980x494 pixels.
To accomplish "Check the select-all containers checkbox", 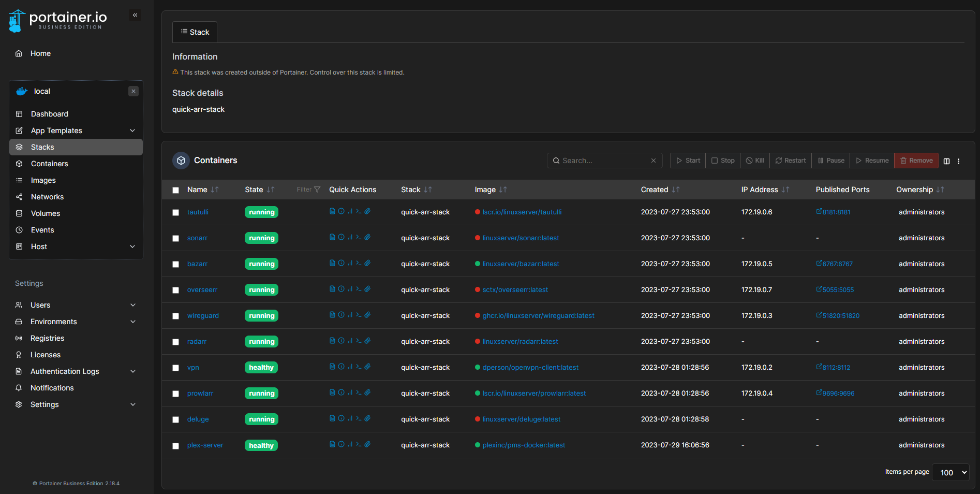I will point(175,190).
